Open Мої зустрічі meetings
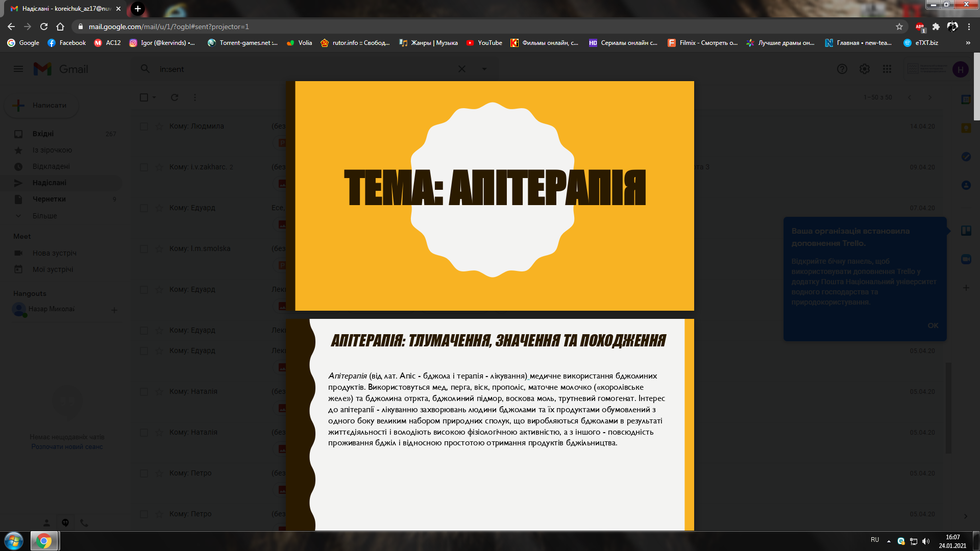The width and height of the screenshot is (980, 551). click(x=53, y=269)
